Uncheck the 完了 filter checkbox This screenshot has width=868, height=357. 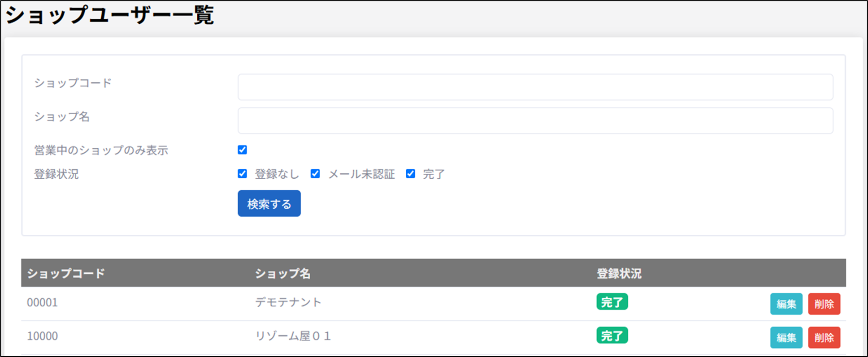(x=410, y=174)
